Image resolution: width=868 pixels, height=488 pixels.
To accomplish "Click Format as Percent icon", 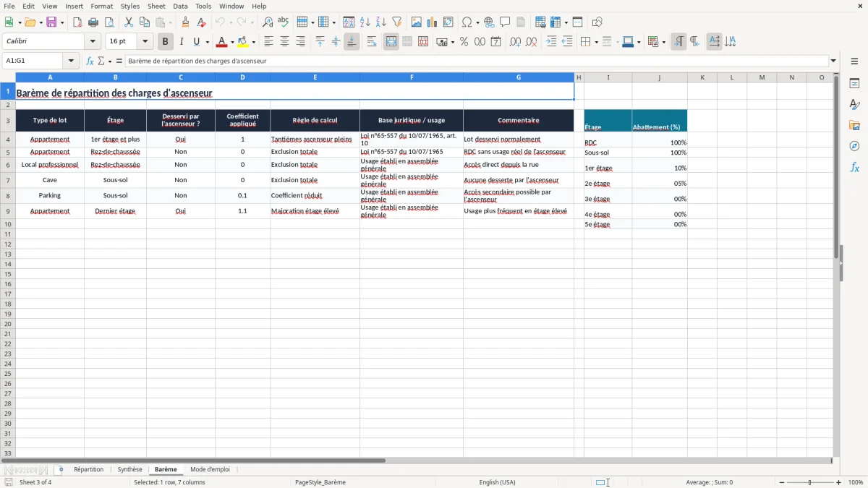I will [x=464, y=42].
